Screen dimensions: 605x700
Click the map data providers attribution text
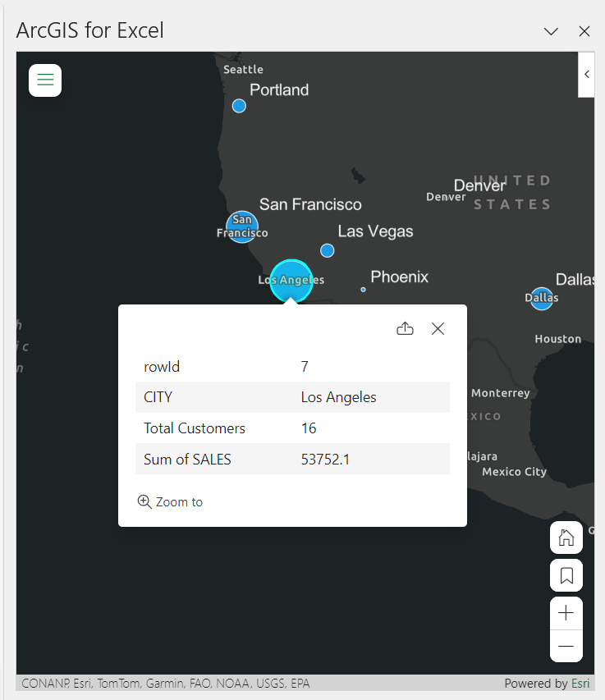(166, 684)
